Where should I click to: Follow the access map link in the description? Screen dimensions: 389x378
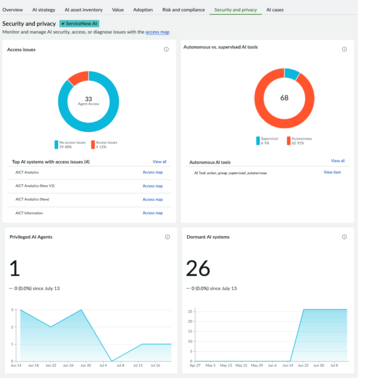(158, 32)
